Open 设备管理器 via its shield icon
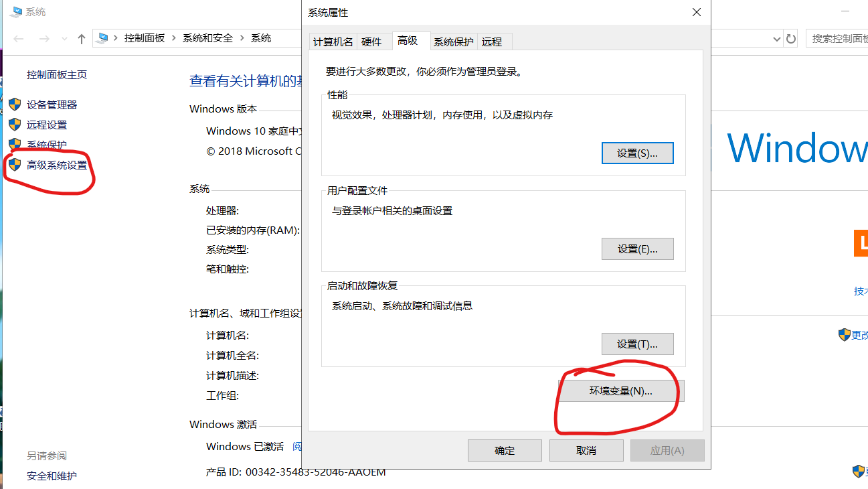Image resolution: width=868 pixels, height=489 pixels. coord(15,104)
